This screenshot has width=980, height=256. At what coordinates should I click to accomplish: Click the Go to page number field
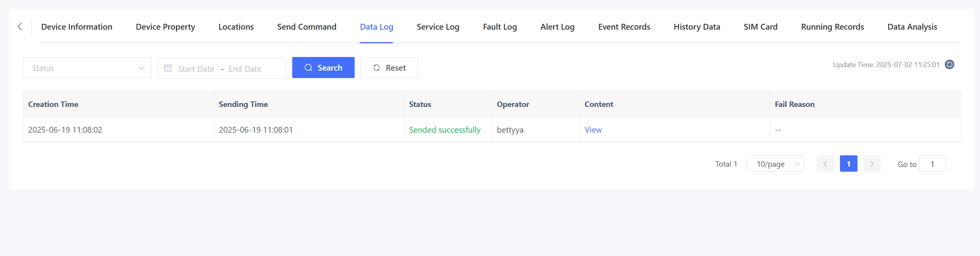pos(932,164)
